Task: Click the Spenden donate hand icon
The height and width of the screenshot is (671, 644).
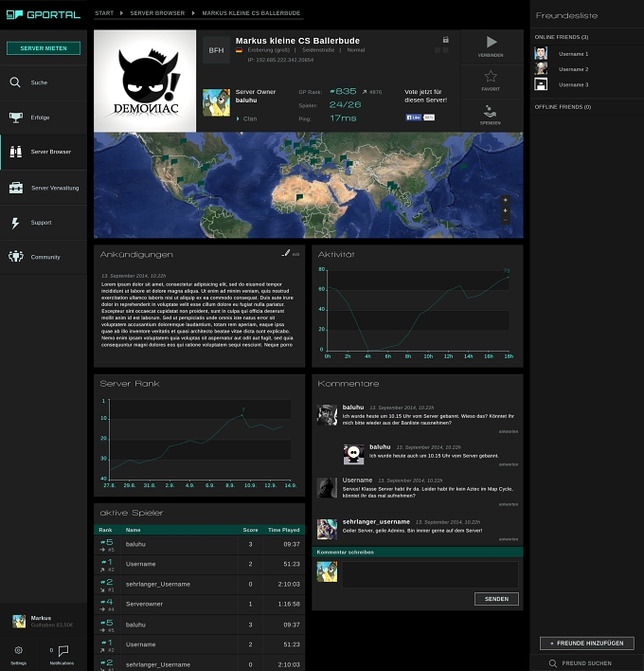Action: [x=490, y=111]
